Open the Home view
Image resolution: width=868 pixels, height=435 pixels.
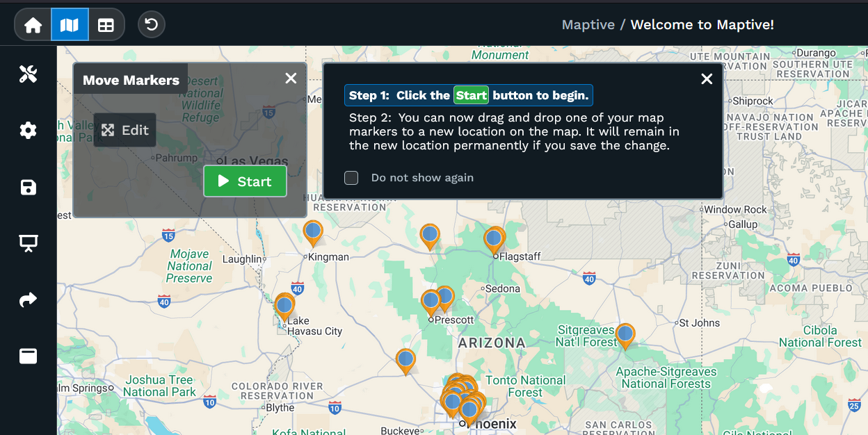(33, 25)
